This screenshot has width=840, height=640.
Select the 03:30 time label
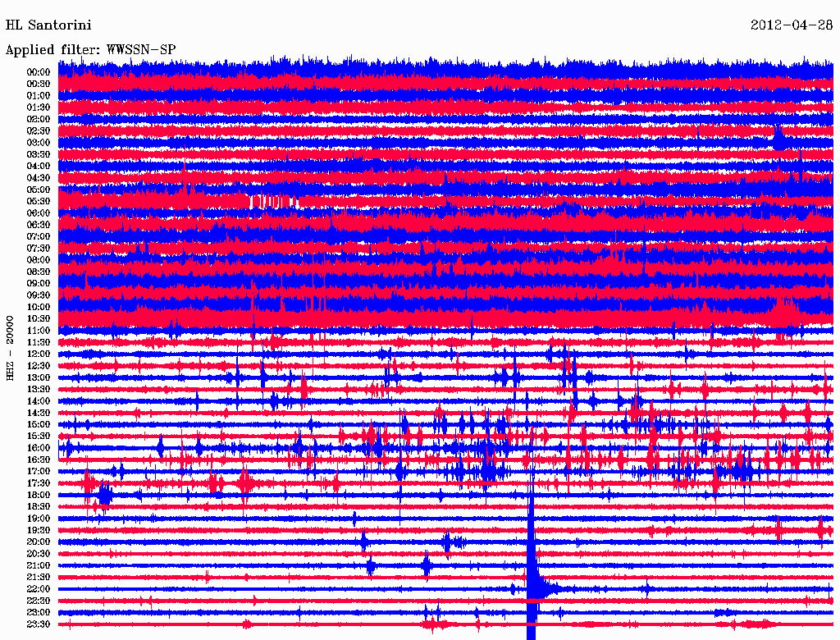[x=39, y=155]
